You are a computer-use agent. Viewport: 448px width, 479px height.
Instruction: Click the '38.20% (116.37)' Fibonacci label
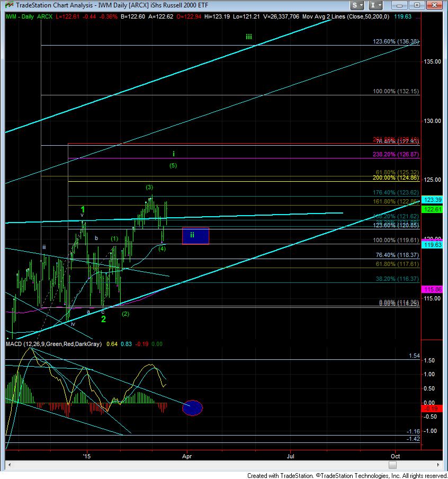[x=397, y=279]
